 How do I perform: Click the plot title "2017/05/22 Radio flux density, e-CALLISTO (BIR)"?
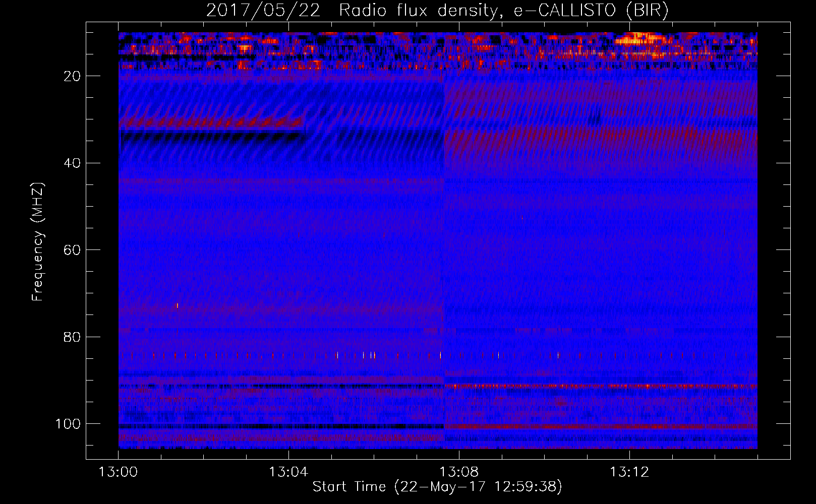coord(438,11)
